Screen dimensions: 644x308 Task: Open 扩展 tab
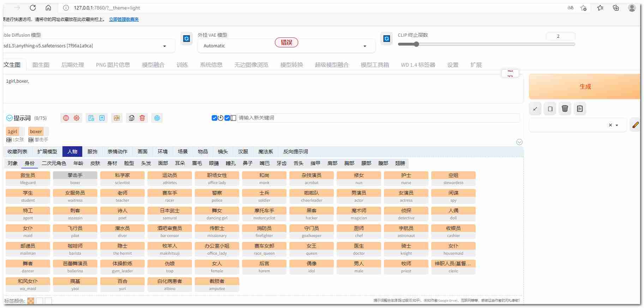pos(476,65)
